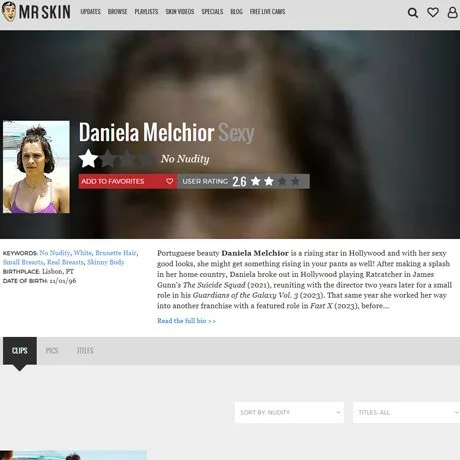This screenshot has width=460, height=460.
Task: Select the Clips tab
Action: pyautogui.click(x=20, y=351)
